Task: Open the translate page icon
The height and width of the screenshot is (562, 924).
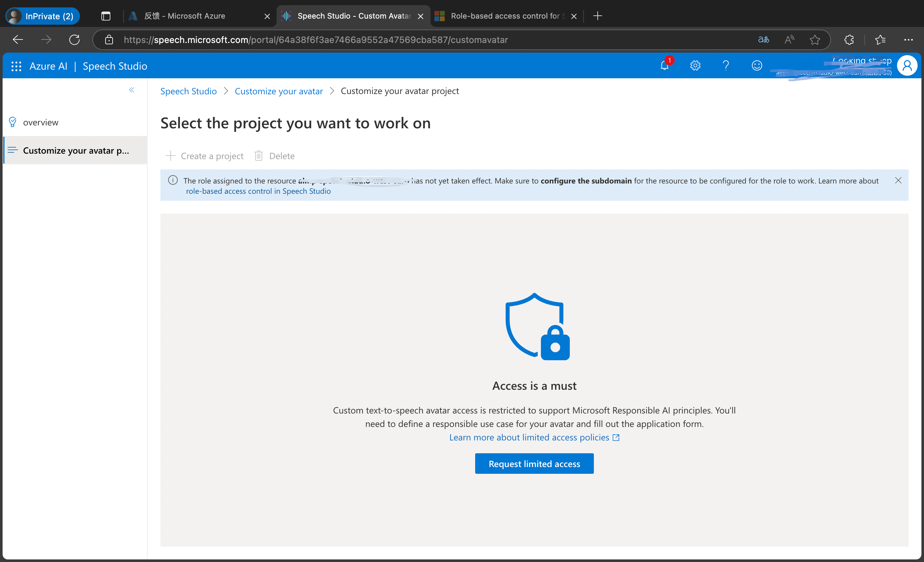Action: 764,39
